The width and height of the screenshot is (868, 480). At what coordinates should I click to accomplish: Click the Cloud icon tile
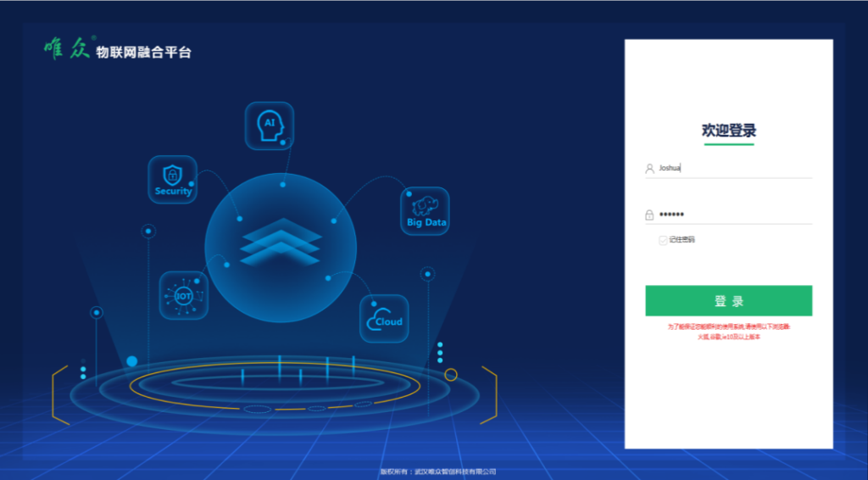click(384, 319)
